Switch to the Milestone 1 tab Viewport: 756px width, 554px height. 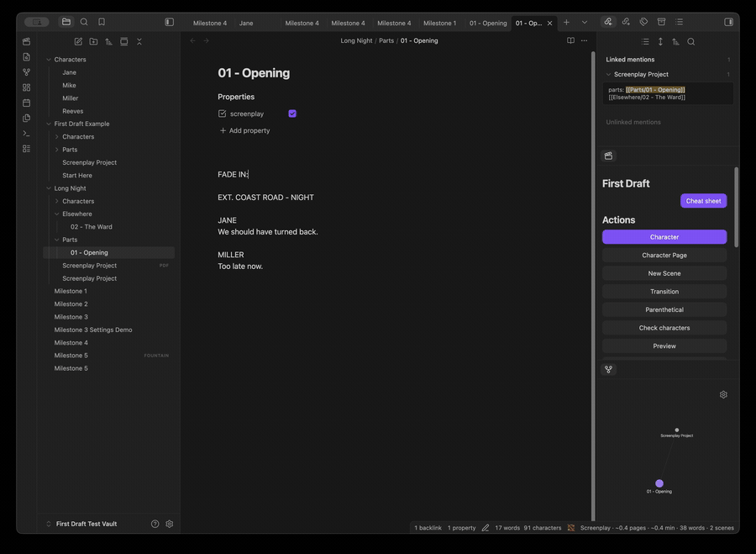(x=439, y=24)
